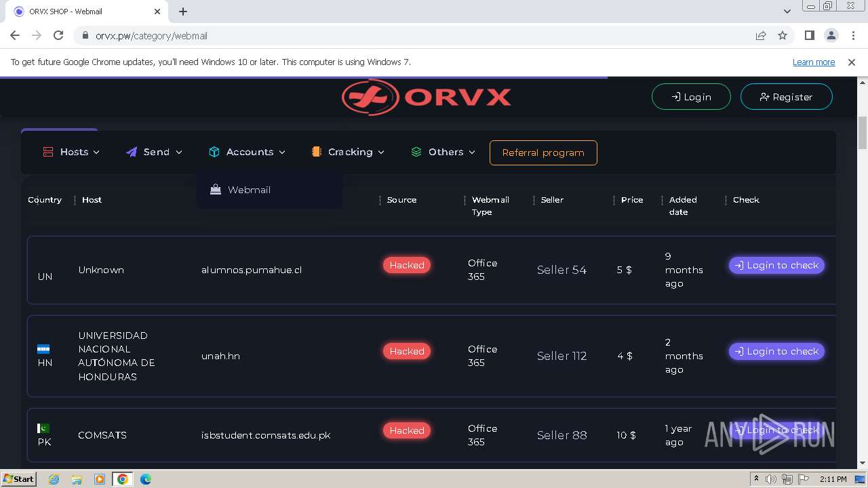Click the Chrome taskbar icon
The width and height of the screenshot is (868, 488).
click(123, 479)
